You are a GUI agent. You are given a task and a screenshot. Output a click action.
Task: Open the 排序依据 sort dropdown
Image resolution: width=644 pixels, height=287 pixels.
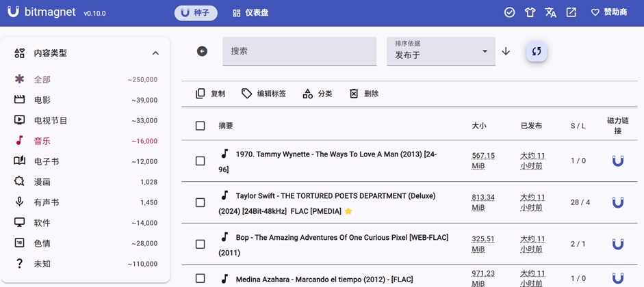[x=441, y=51]
